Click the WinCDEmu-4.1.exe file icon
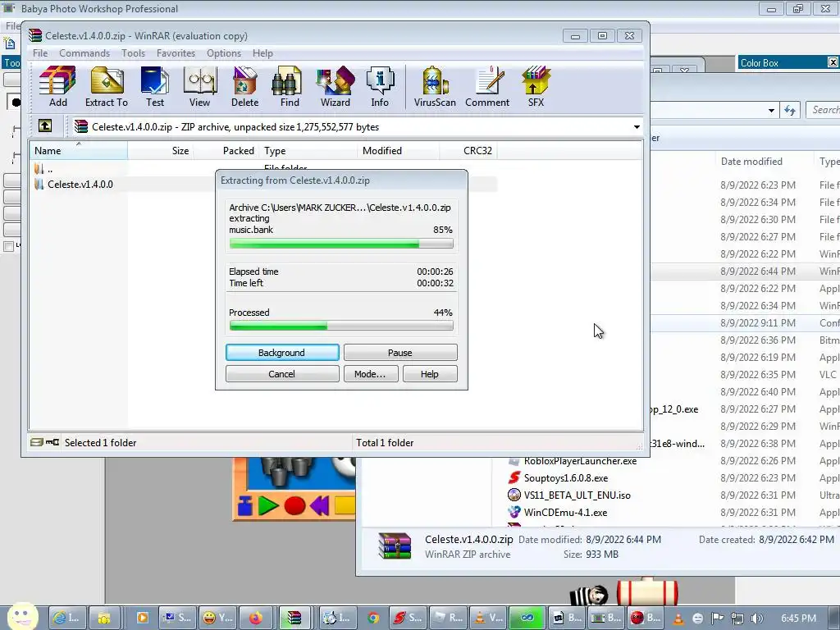Image resolution: width=840 pixels, height=630 pixels. tap(514, 512)
